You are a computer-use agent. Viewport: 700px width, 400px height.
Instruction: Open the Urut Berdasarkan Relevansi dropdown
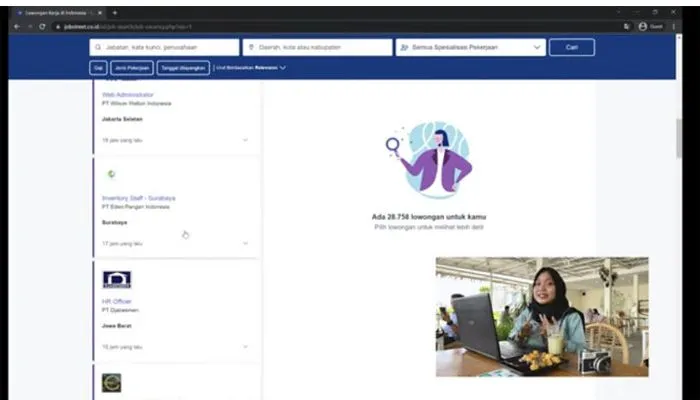pyautogui.click(x=251, y=68)
